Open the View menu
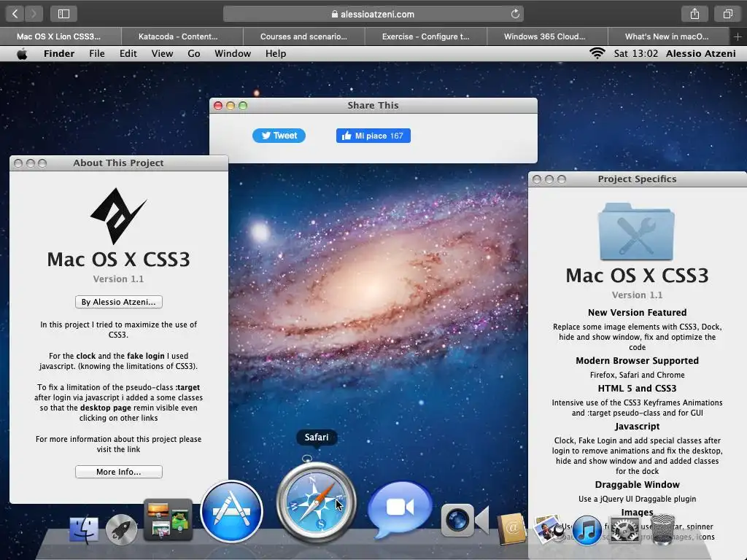Screen dimensions: 747x560 pyautogui.click(x=162, y=53)
